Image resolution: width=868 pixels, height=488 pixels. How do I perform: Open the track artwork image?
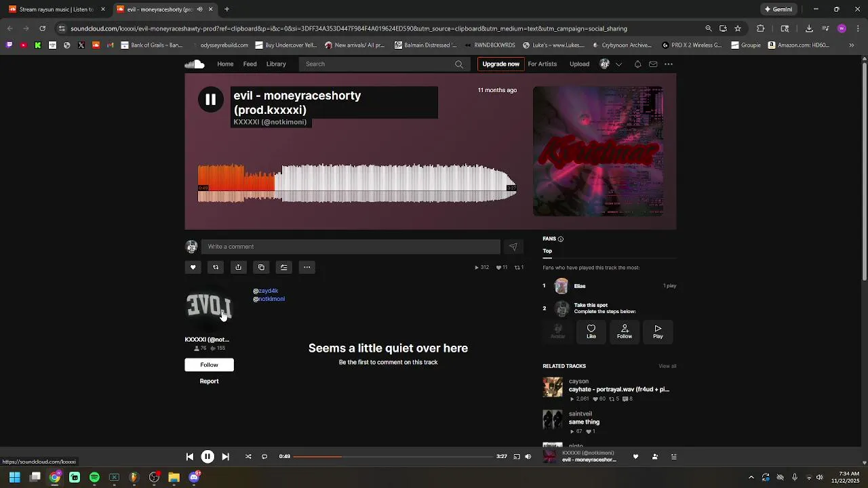598,151
